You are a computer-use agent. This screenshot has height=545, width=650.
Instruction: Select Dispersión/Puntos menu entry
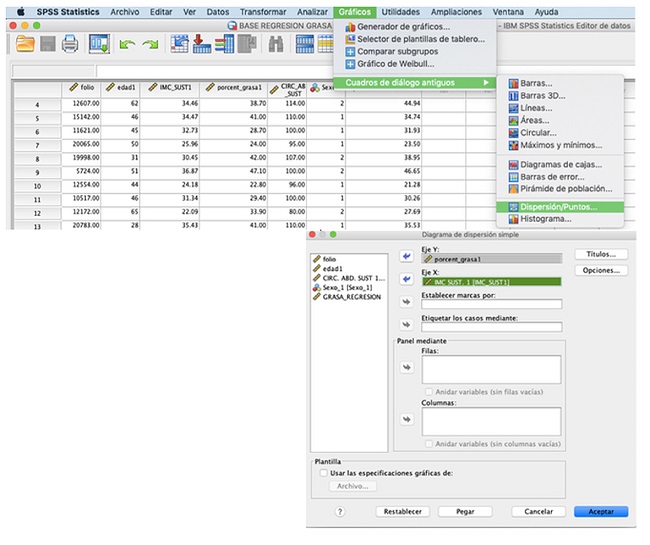coord(558,207)
